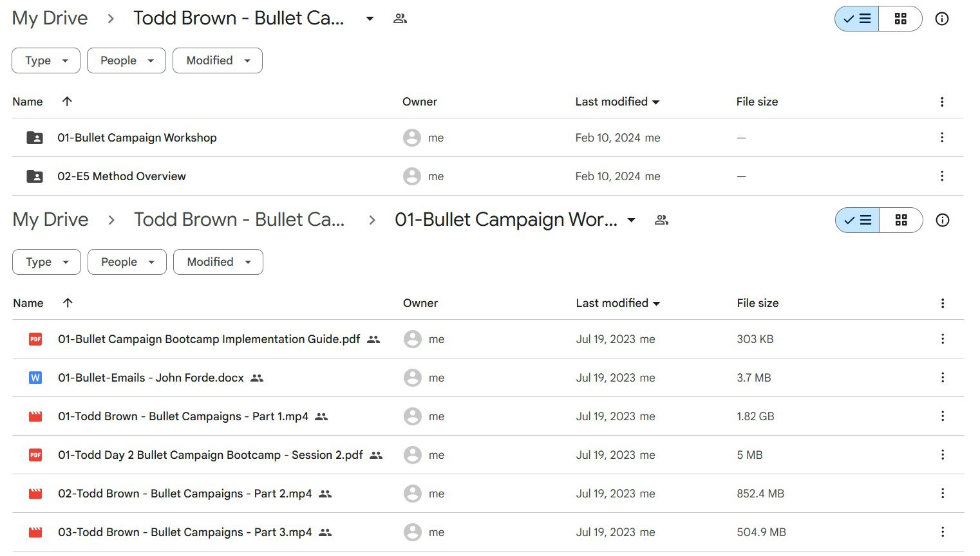Switch to list layout in upper Drive view

point(857,19)
